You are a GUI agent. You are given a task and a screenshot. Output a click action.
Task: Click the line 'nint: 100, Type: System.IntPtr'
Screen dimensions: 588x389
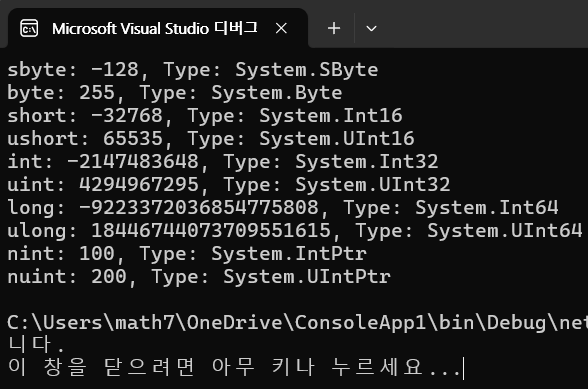187,254
